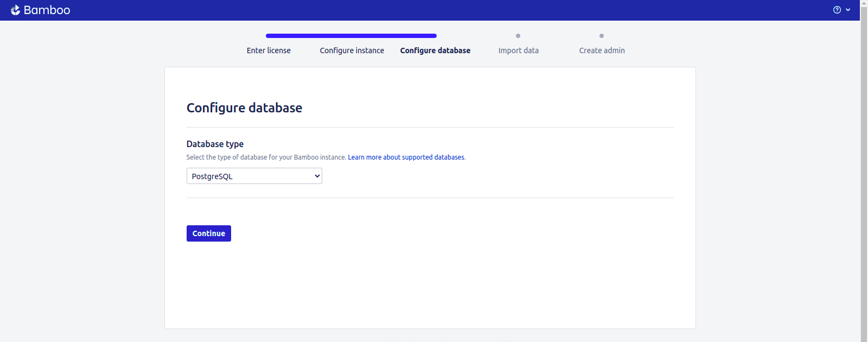Expand the help menu chevron arrow
The height and width of the screenshot is (342, 868).
point(848,10)
